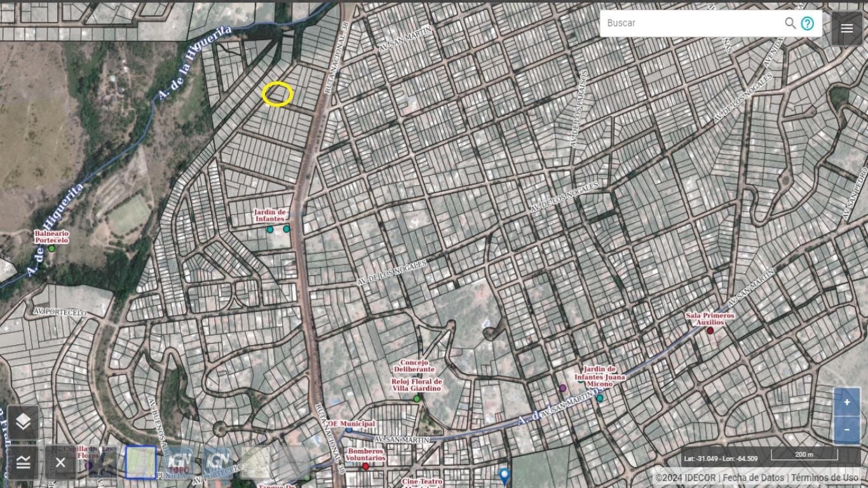Open the hamburger main menu
The width and height of the screenshot is (868, 488).
coord(846,29)
